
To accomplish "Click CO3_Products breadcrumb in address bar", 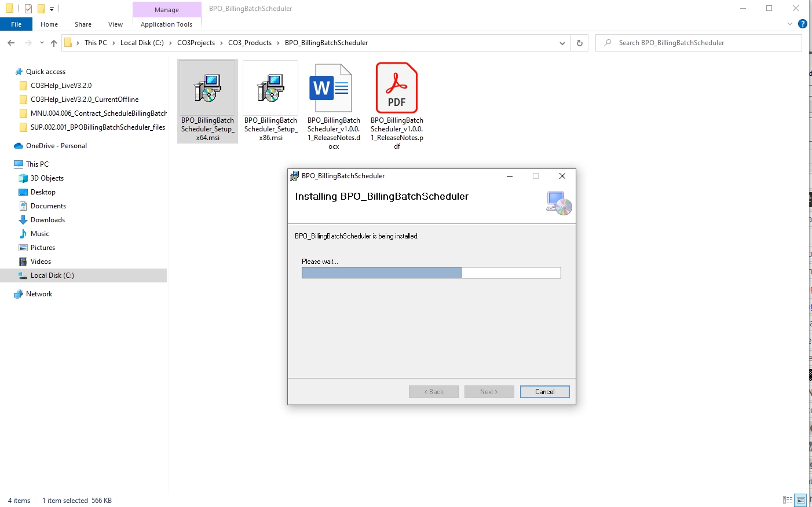I will coord(250,43).
